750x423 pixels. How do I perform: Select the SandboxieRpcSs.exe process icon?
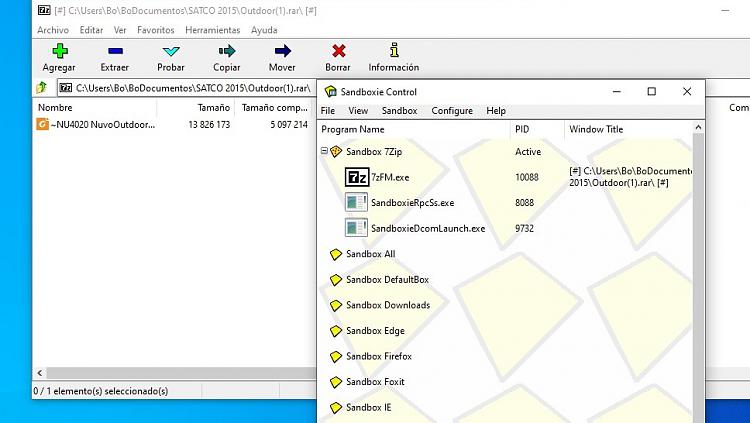click(356, 202)
